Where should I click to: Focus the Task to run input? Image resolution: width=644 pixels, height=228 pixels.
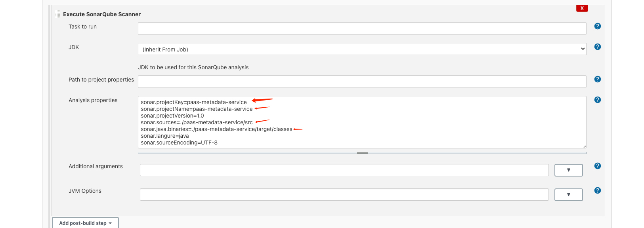click(x=362, y=28)
